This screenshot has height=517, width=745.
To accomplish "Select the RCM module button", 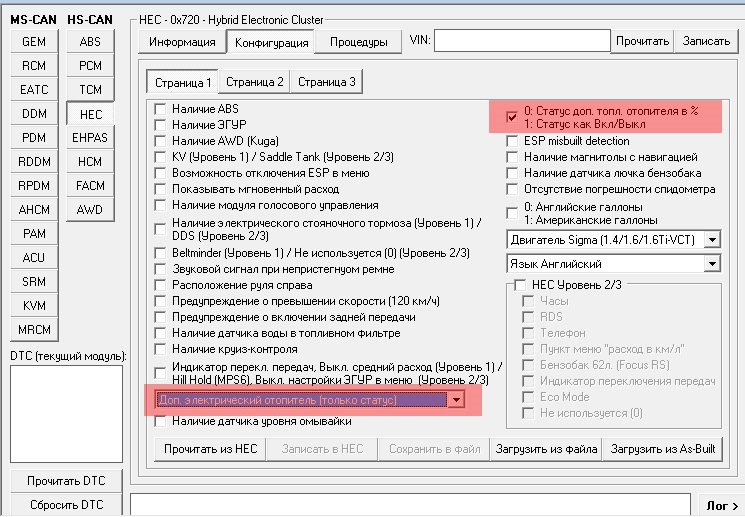I will (x=34, y=65).
